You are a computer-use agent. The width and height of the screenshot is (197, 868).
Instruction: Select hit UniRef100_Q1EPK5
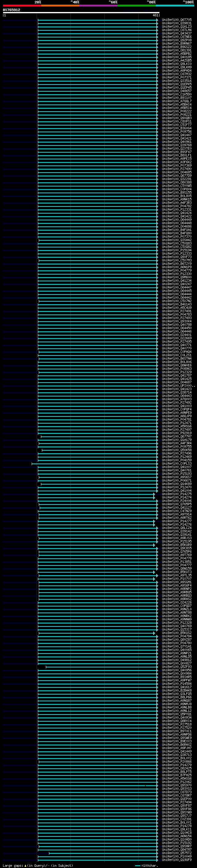[176, 84]
